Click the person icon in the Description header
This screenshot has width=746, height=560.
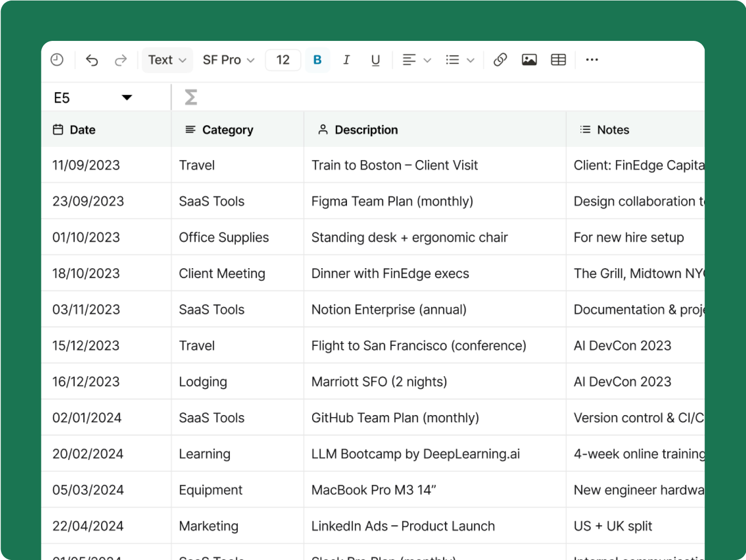click(x=323, y=130)
